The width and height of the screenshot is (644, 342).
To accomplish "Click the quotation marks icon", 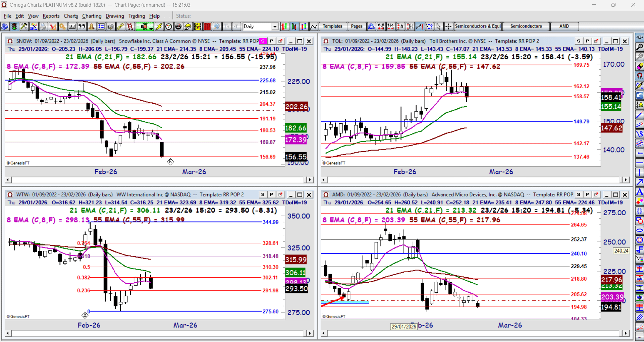I will 82,26.
